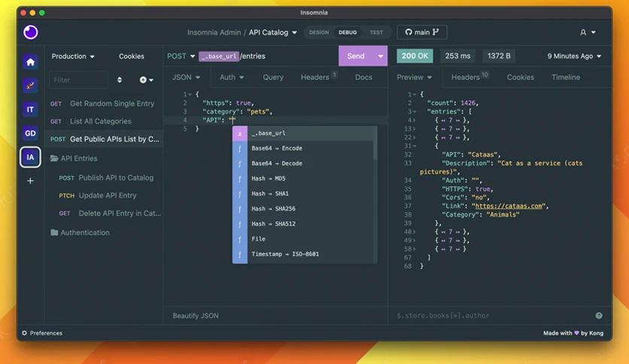Open the https://cataas.com link

[509, 205]
